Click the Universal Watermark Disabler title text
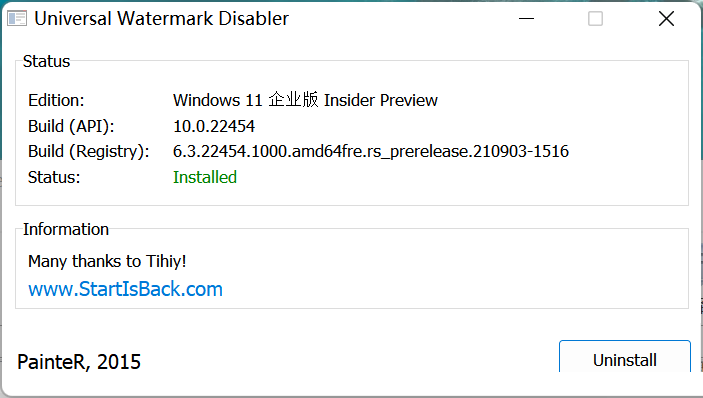Viewport: 703px width, 398px height. pyautogui.click(x=161, y=18)
